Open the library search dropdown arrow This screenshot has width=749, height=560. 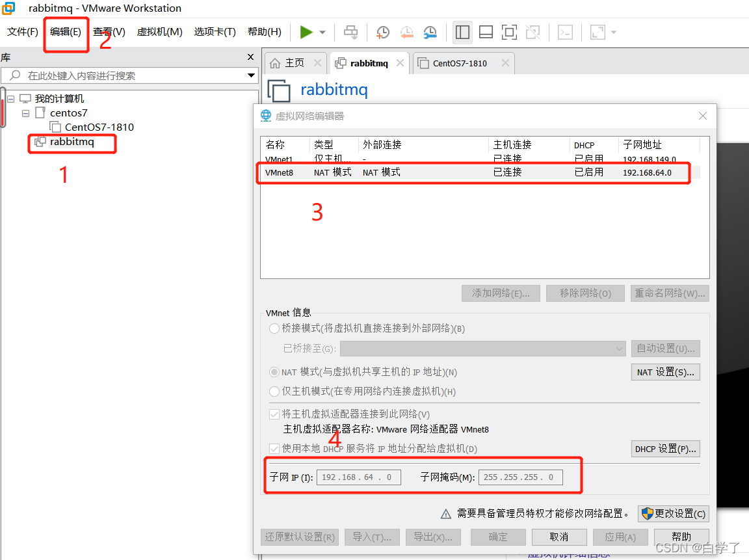(x=251, y=75)
